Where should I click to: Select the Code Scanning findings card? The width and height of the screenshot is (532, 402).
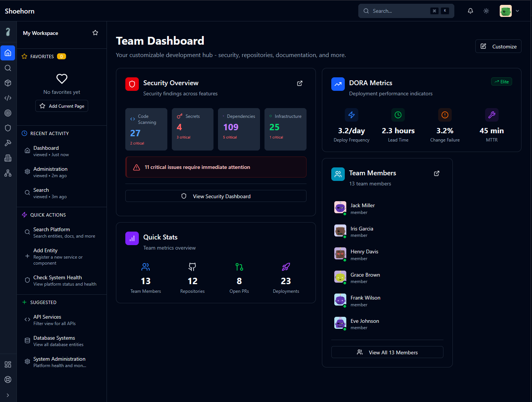146,129
